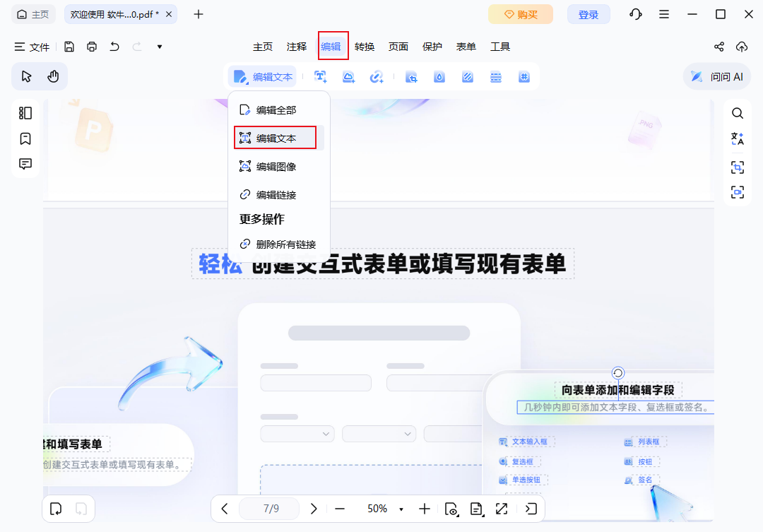Click the save icon in the top toolbar
Viewport: 763px width, 532px height.
tap(69, 47)
